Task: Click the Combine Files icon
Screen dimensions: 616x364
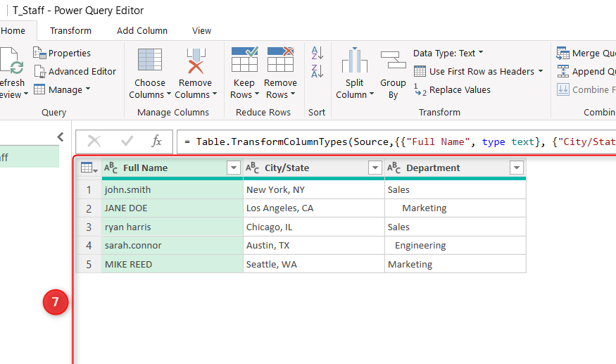Action: 562,89
